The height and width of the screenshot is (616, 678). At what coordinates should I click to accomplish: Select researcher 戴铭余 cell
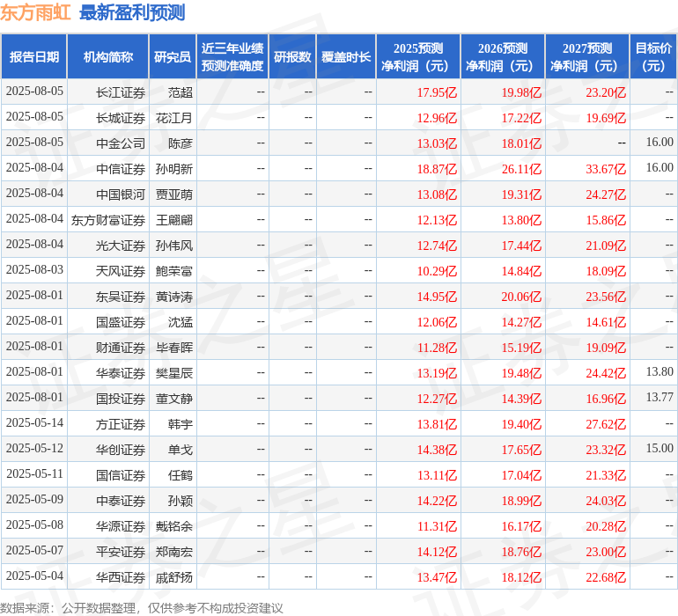(174, 526)
